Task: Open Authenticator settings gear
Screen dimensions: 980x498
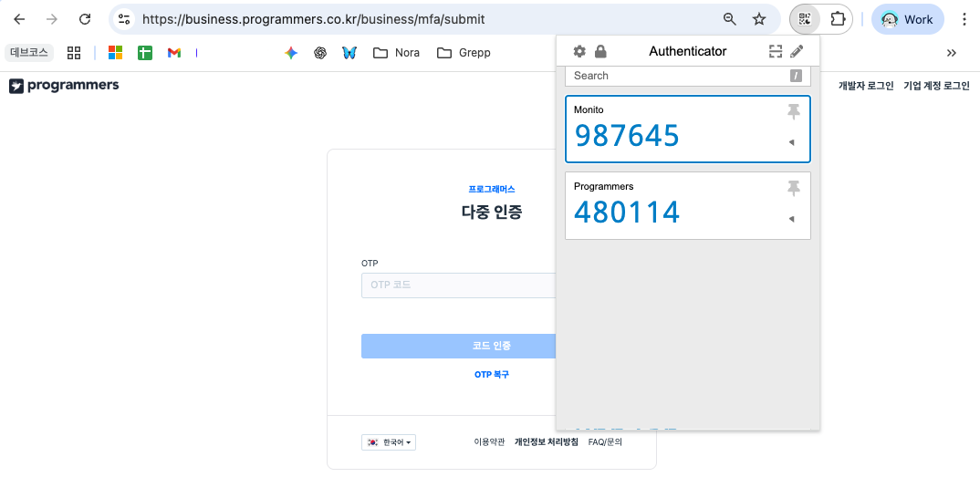Action: click(x=579, y=51)
